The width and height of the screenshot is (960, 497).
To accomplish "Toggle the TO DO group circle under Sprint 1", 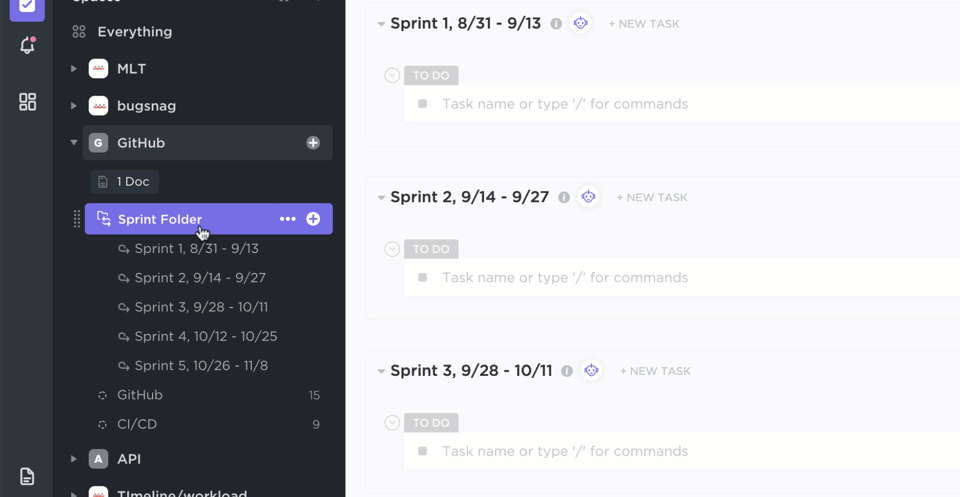I will point(392,75).
